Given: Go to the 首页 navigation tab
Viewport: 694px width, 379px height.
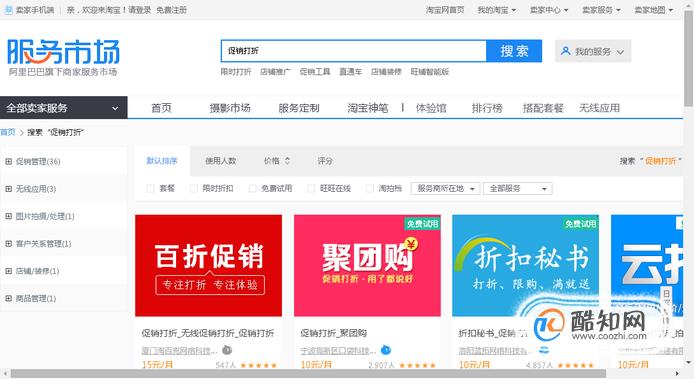Looking at the screenshot, I should (x=161, y=108).
